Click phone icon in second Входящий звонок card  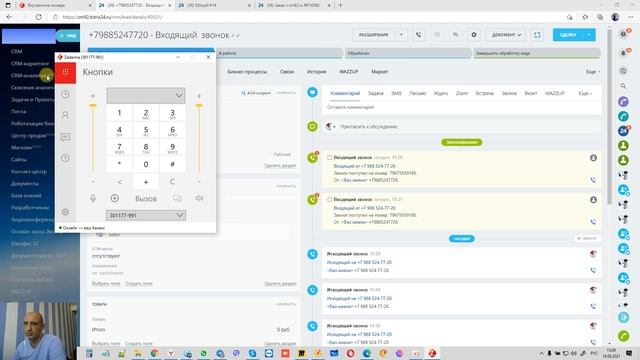pos(593,222)
